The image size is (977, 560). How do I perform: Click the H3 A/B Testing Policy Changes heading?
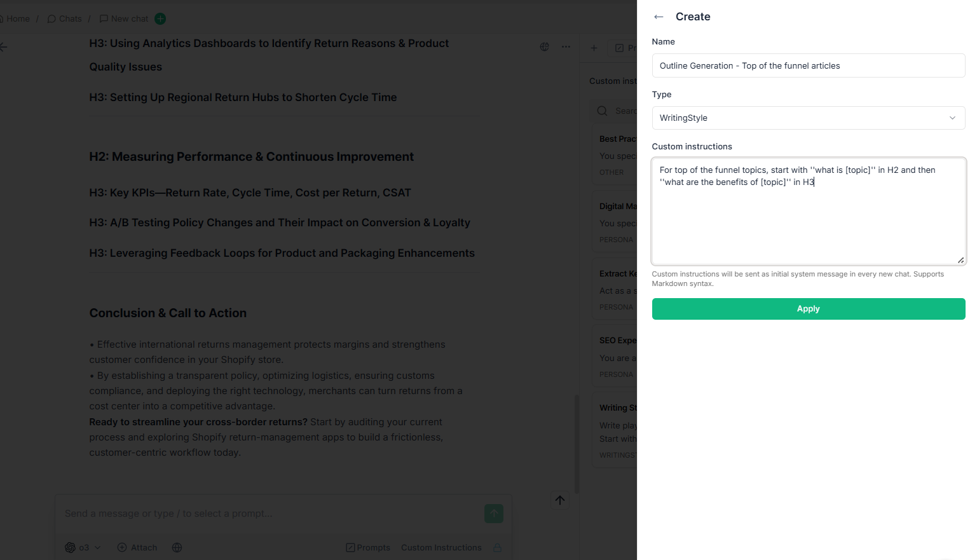(x=280, y=222)
